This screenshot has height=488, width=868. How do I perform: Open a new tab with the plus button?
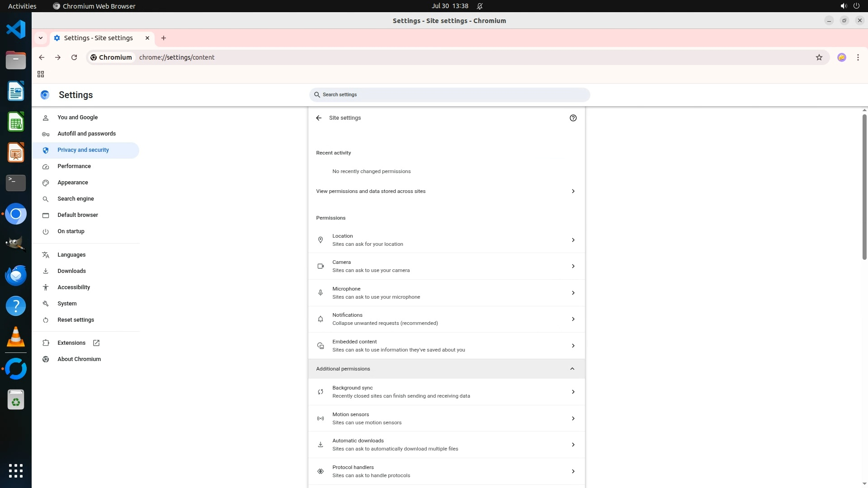coord(164,38)
